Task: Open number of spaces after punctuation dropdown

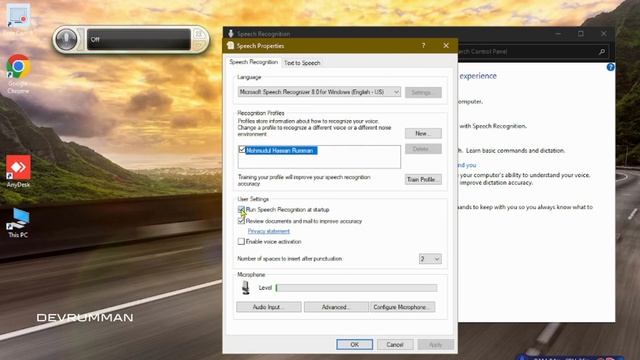Action: click(x=430, y=259)
